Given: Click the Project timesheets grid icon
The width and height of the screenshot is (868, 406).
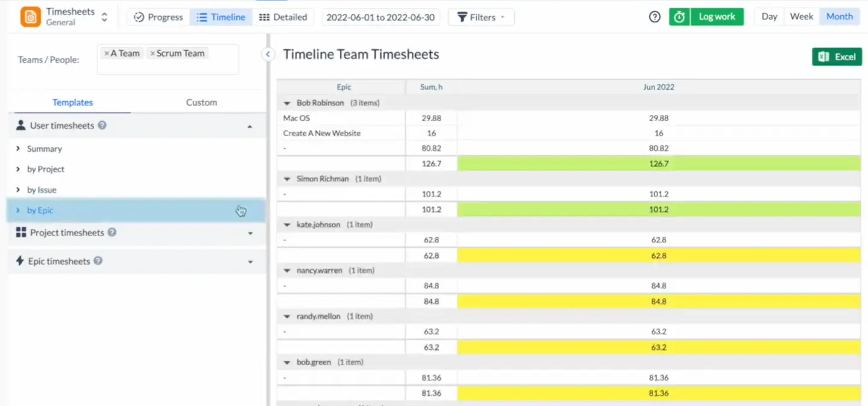Looking at the screenshot, I should click(x=21, y=233).
